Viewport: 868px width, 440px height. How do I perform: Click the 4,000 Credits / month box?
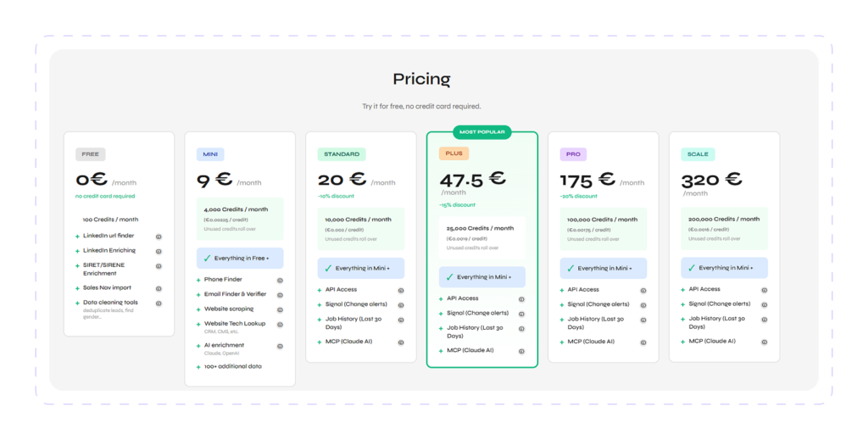point(240,219)
